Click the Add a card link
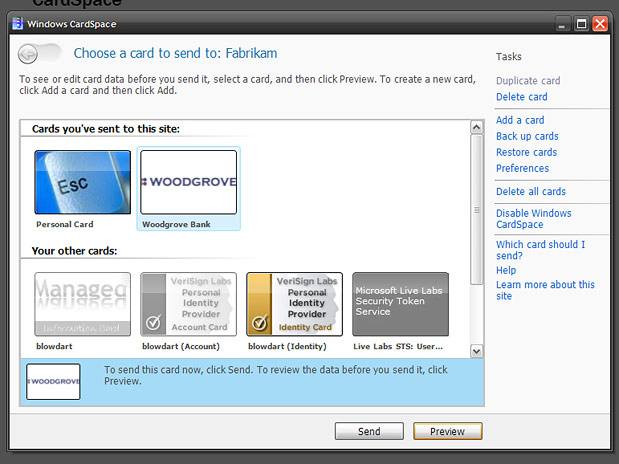This screenshot has height=464, width=619. pyautogui.click(x=520, y=120)
